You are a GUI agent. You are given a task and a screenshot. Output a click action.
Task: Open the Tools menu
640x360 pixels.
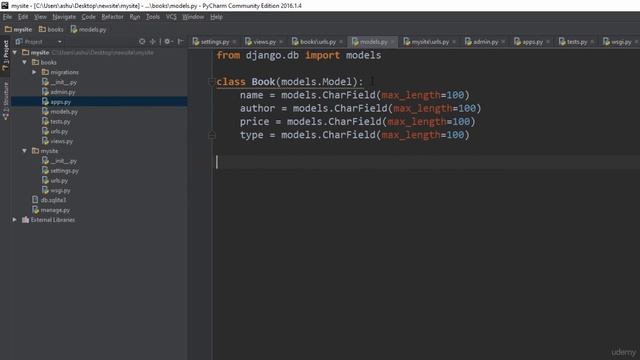(153, 17)
